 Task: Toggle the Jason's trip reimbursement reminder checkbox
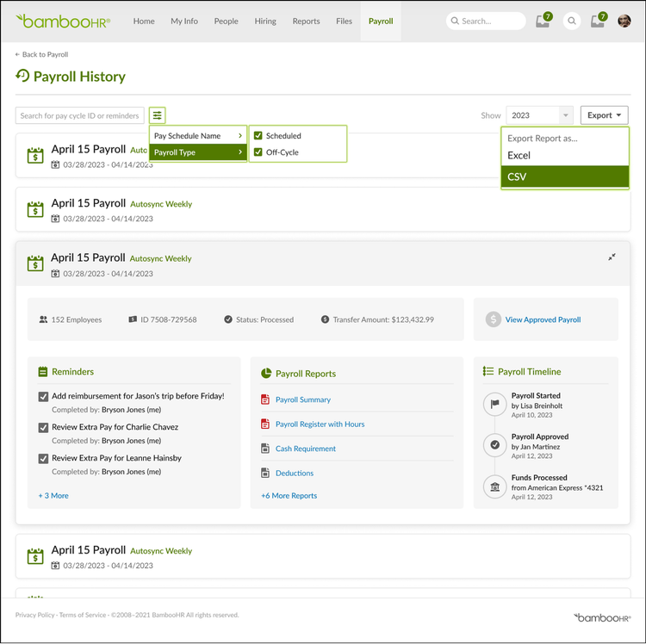click(x=43, y=397)
